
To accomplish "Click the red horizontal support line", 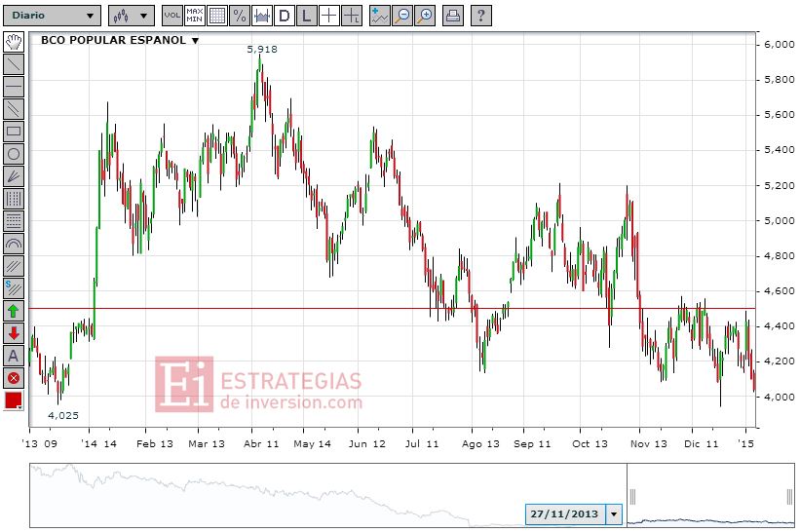I will pyautogui.click(x=392, y=309).
